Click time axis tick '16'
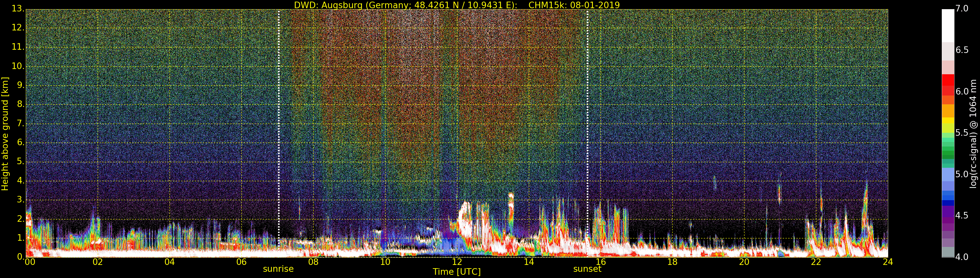This screenshot has height=278, width=980. (601, 262)
